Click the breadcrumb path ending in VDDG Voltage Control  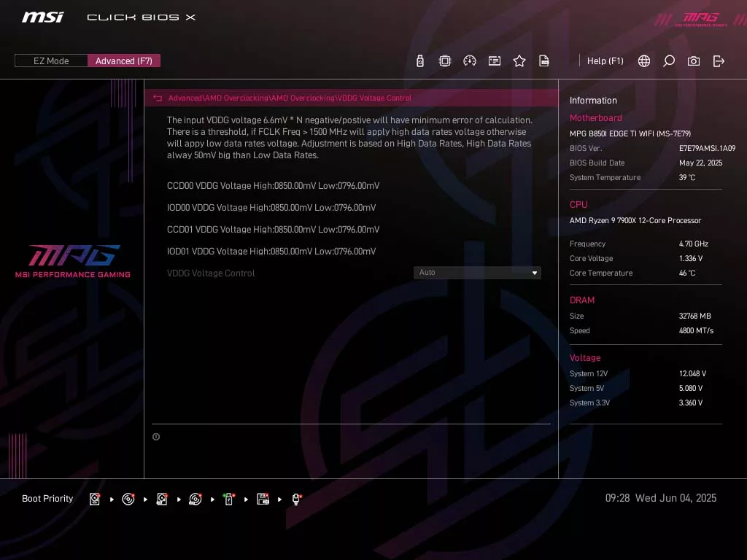(290, 98)
